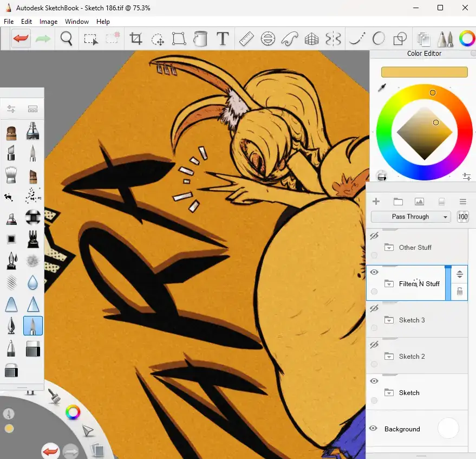Select the Magic Wand selection tool
The width and height of the screenshot is (476, 459).
[113, 38]
